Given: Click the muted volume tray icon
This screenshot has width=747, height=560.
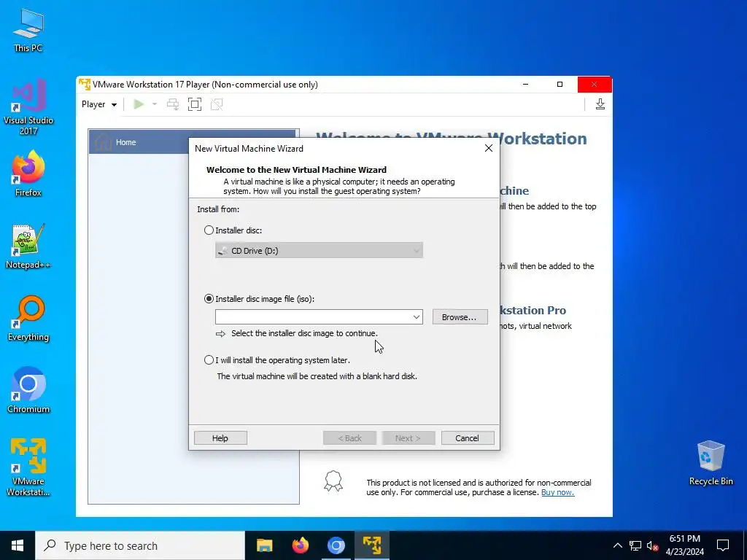Looking at the screenshot, I should tap(652, 545).
